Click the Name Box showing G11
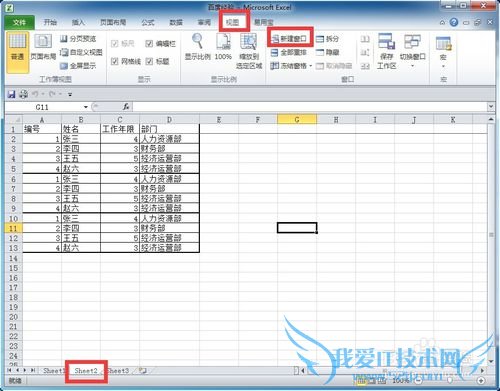This screenshot has width=500, height=391. (x=43, y=107)
